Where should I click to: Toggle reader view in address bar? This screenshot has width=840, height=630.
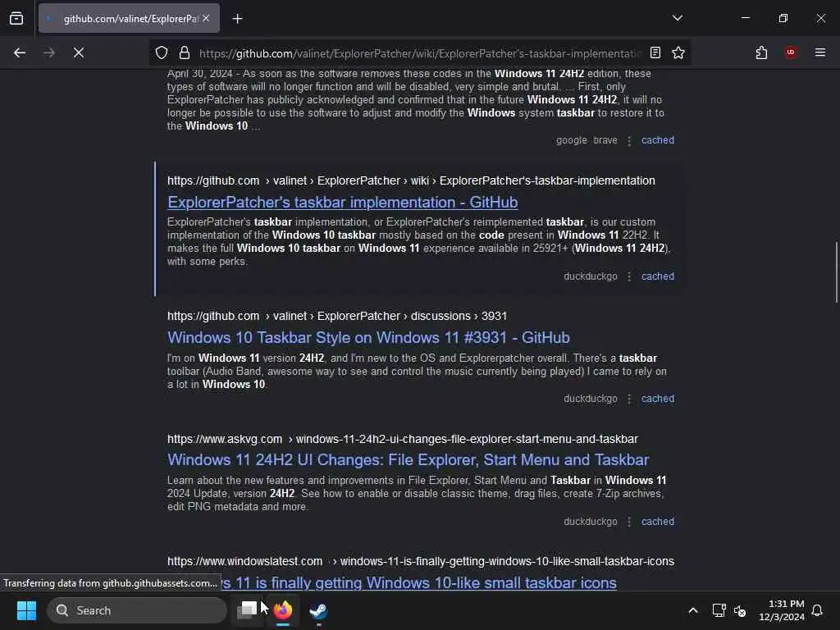pyautogui.click(x=655, y=52)
